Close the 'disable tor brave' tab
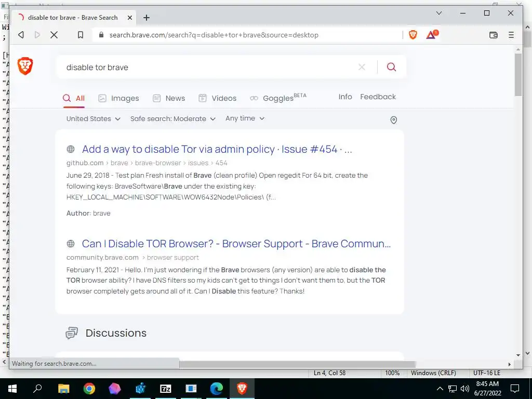Image resolution: width=532 pixels, height=399 pixels. [129, 18]
